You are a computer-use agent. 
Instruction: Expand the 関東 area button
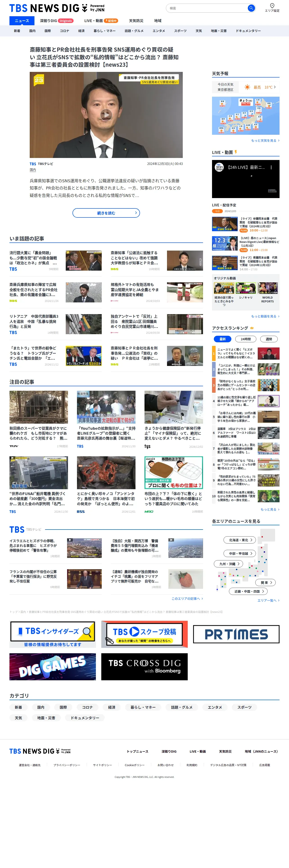[266, 582]
